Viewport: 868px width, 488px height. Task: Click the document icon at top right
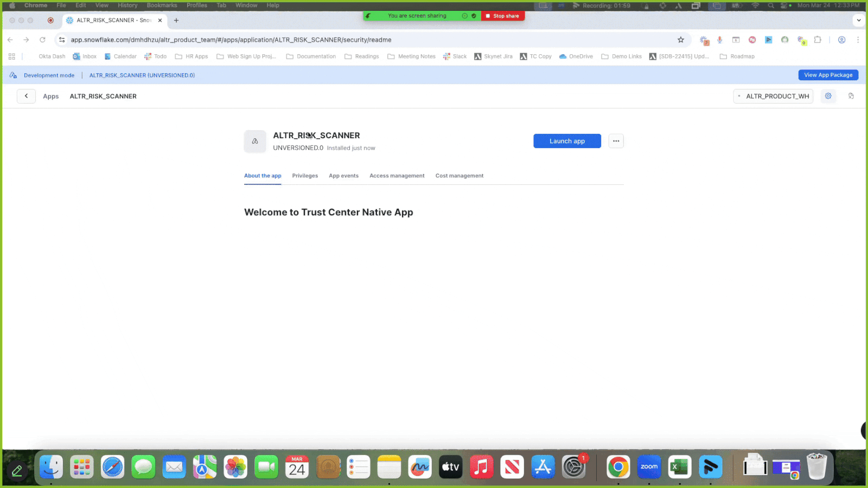[851, 96]
